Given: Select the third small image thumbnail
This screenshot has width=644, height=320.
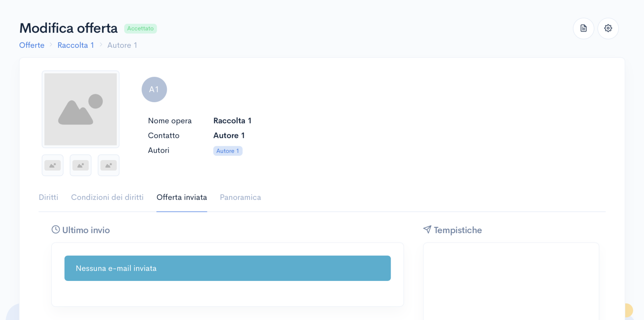Looking at the screenshot, I should coord(108,165).
